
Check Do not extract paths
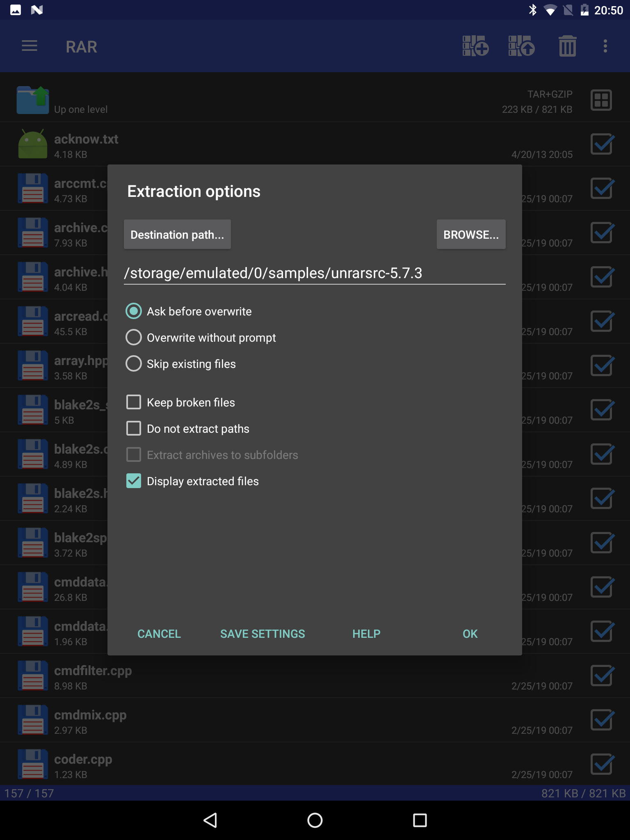tap(134, 429)
